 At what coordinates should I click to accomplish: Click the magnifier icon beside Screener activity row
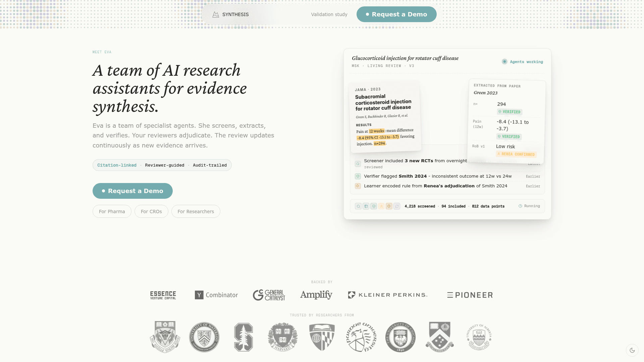point(358,164)
